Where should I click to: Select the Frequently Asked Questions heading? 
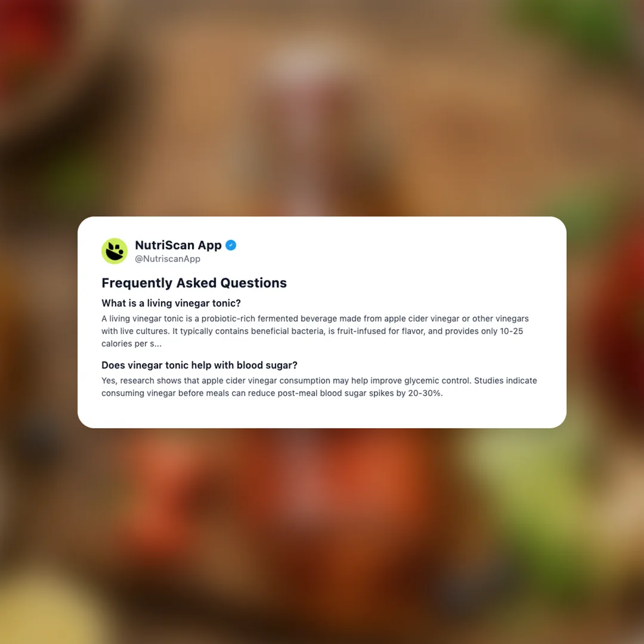click(x=194, y=283)
